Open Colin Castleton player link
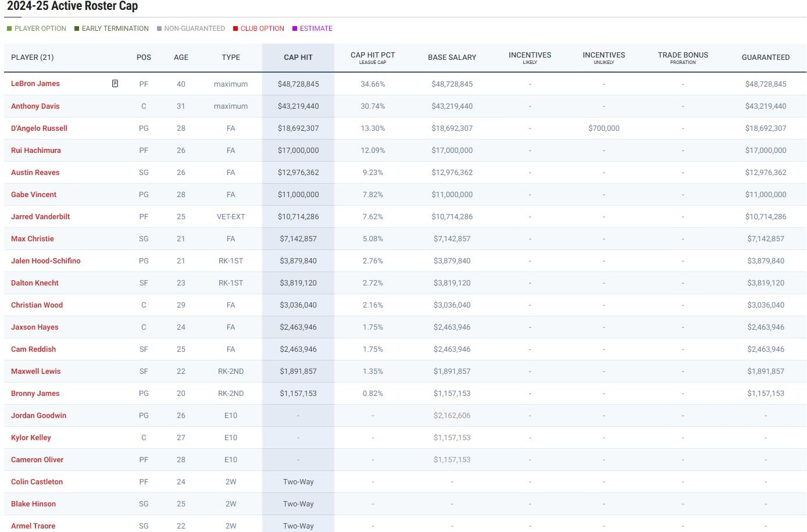Screen dimensions: 807x532 37,482
